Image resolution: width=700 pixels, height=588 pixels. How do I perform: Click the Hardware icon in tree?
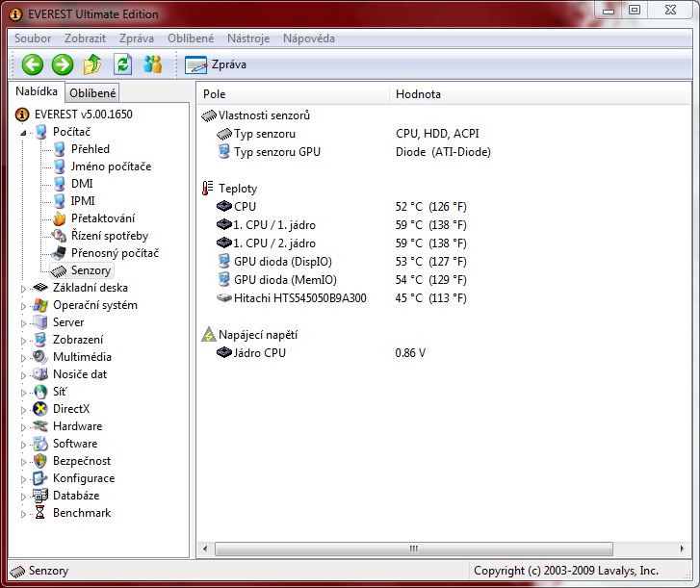(x=40, y=426)
